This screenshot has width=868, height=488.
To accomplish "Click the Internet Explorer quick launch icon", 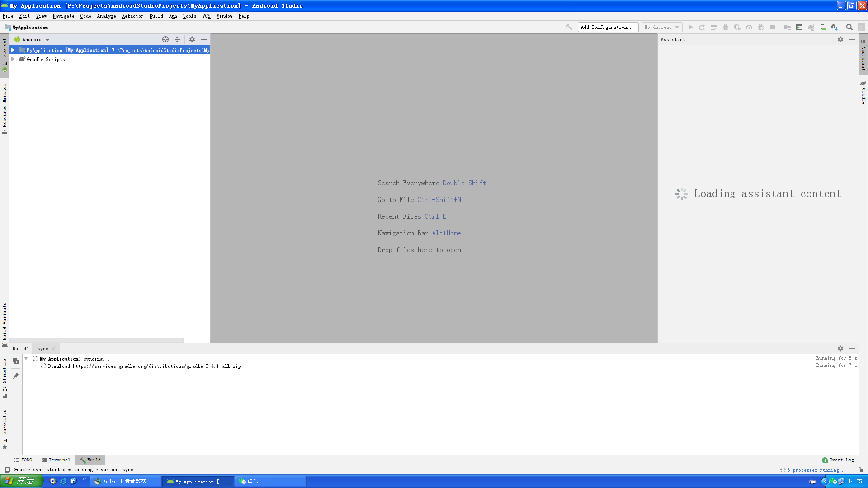I will pos(63,481).
